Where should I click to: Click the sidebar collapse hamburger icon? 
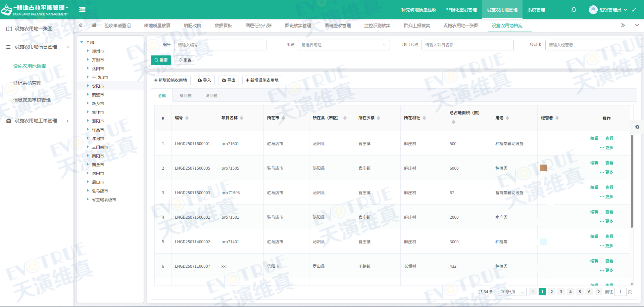pyautogui.click(x=82, y=9)
